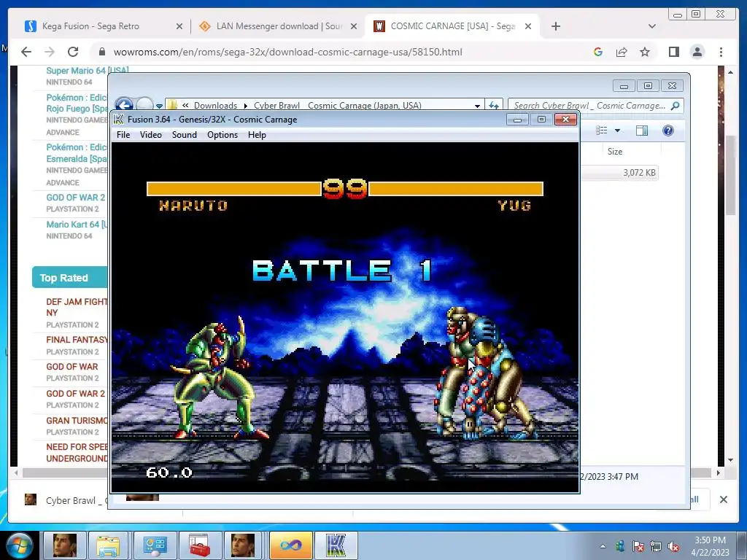Open the Video menu in Fusion

(x=150, y=135)
